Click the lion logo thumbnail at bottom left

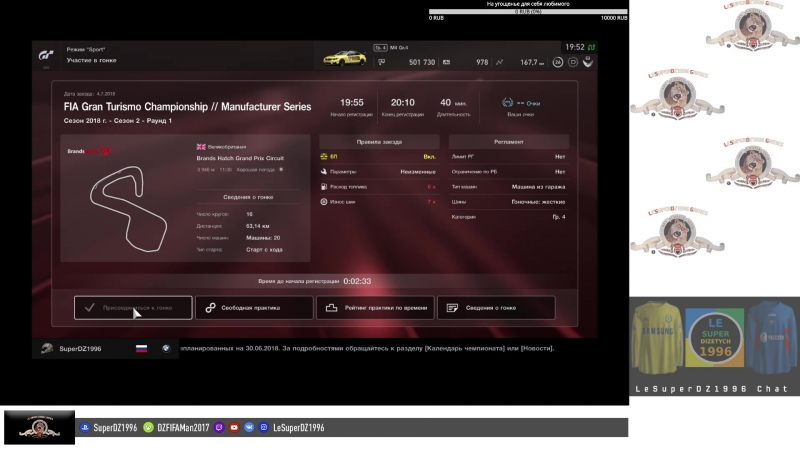pos(39,428)
